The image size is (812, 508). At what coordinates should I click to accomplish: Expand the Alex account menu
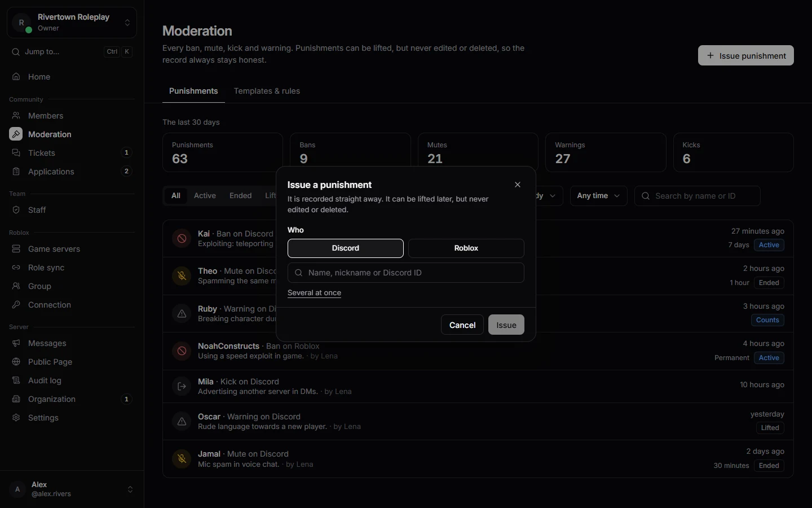(72, 489)
